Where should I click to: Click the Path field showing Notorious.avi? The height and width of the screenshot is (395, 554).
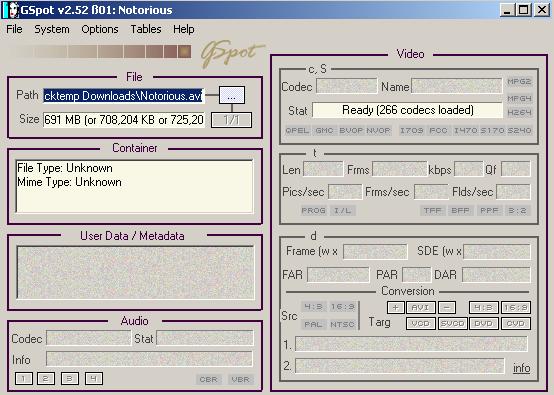click(123, 96)
